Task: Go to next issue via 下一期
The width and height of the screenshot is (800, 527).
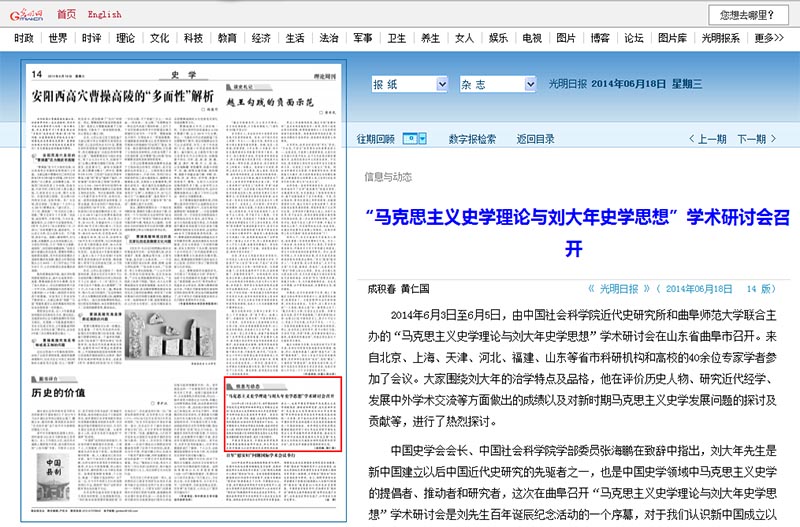Action: [x=757, y=139]
